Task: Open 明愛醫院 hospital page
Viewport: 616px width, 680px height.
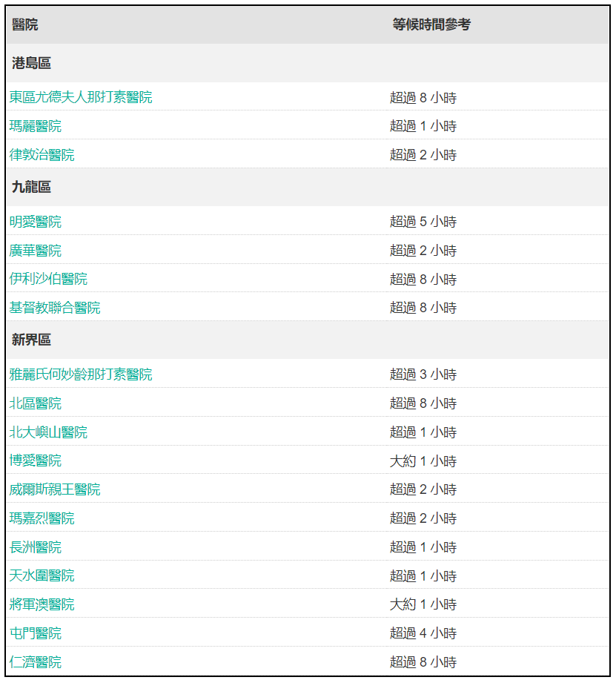Action: click(36, 222)
